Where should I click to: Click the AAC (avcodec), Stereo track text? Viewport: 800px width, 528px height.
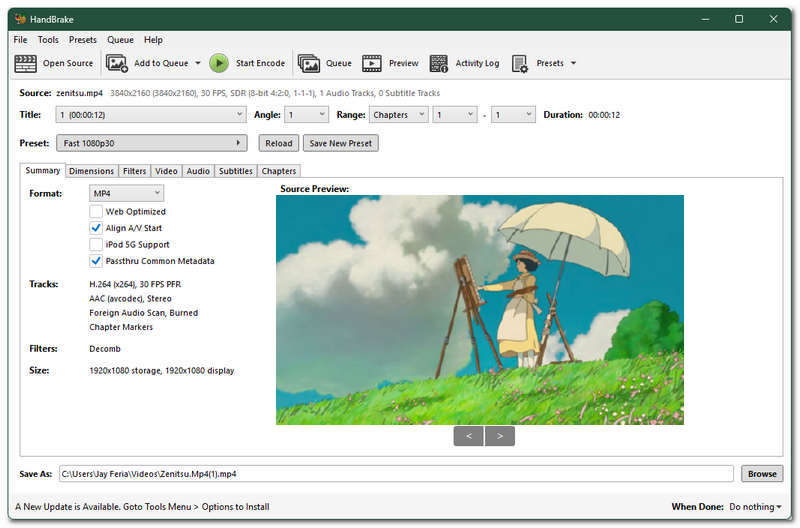(x=130, y=298)
